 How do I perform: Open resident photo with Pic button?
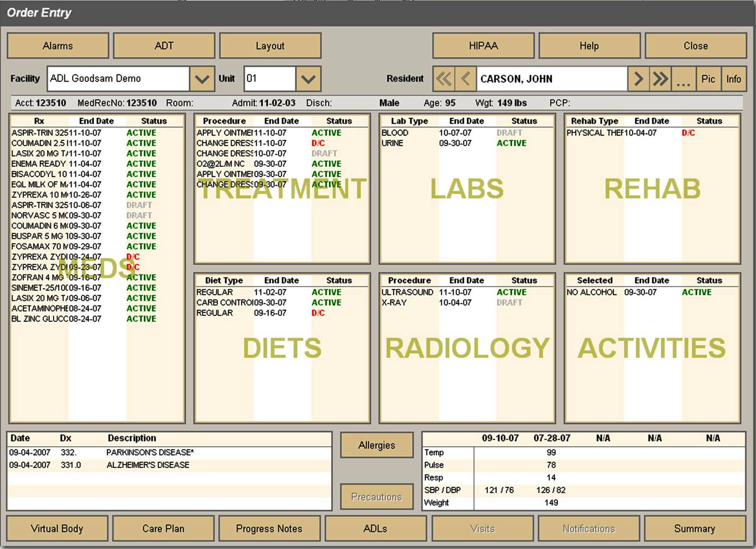point(708,79)
